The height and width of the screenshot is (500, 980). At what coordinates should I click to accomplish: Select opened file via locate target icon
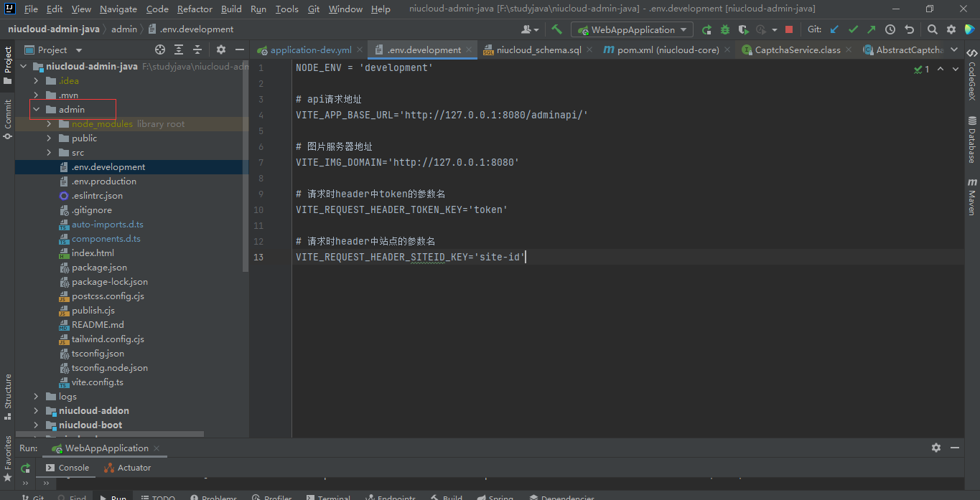tap(160, 49)
